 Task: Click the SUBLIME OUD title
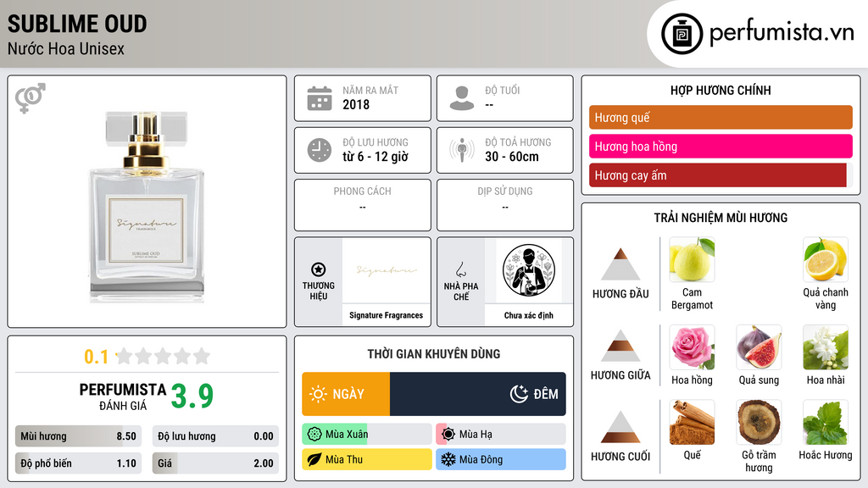click(77, 24)
